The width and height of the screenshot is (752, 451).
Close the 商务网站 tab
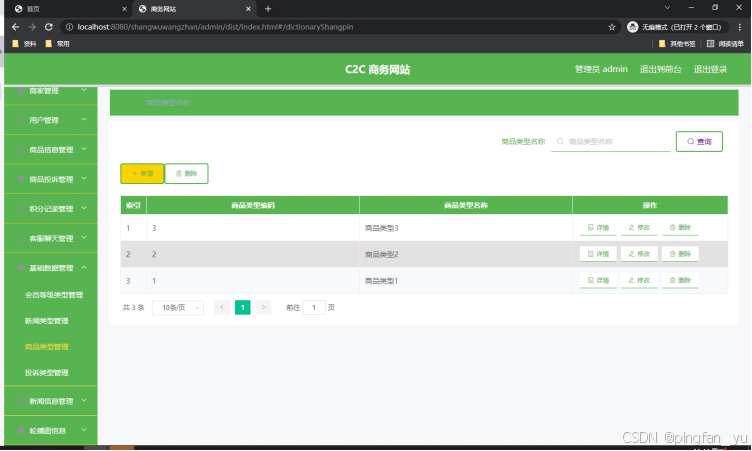pyautogui.click(x=248, y=9)
